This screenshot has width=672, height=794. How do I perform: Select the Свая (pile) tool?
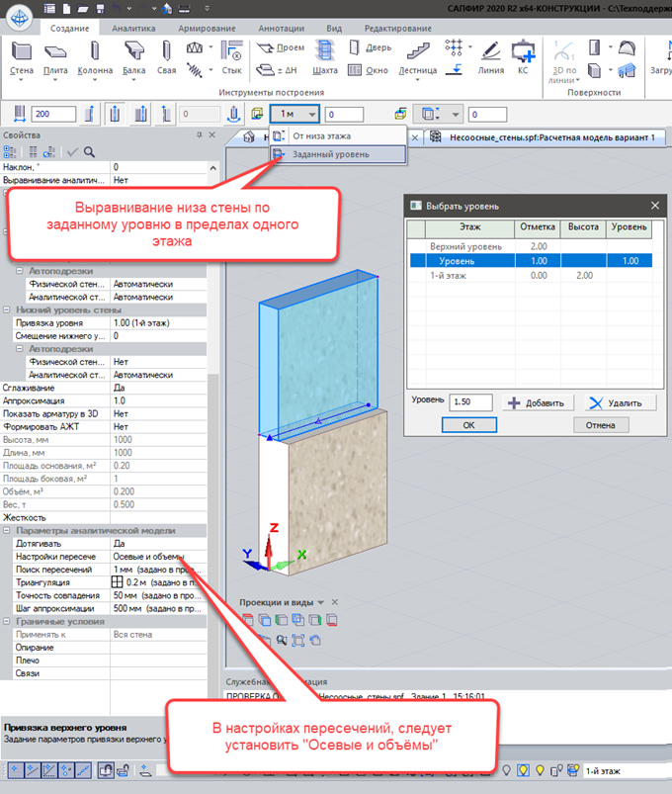(166, 59)
